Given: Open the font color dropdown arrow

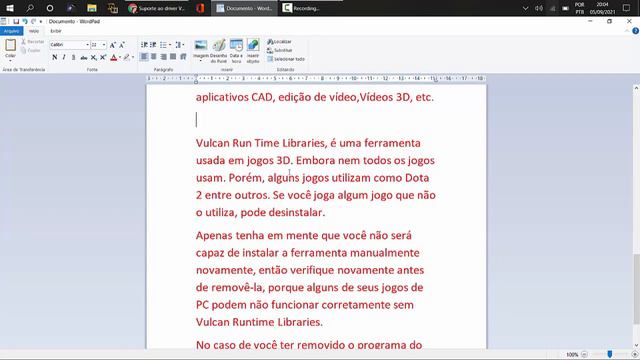Looking at the screenshot, I should point(120,58).
